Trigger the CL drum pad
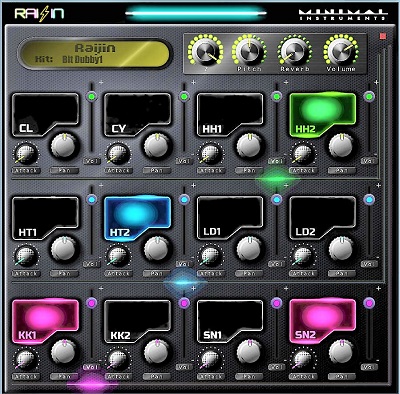This screenshot has width=400, height=394. (46, 114)
